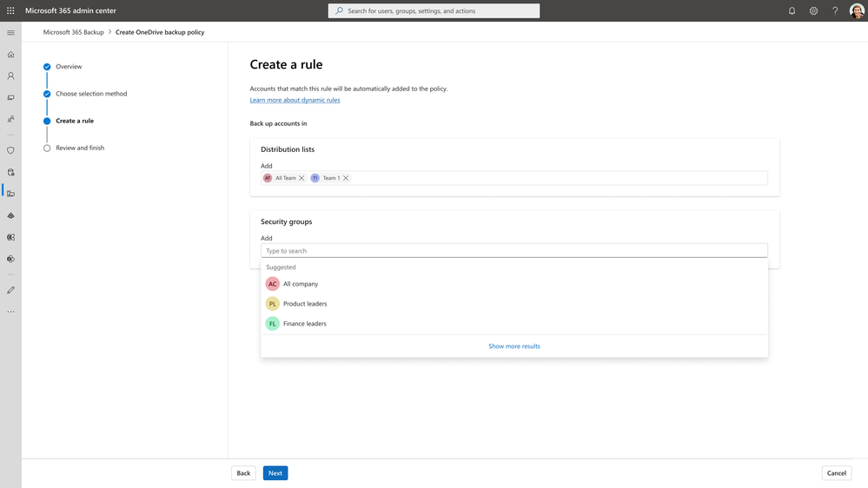Open Security shield icon in sidebar
This screenshot has width=868, height=488.
coord(10,150)
